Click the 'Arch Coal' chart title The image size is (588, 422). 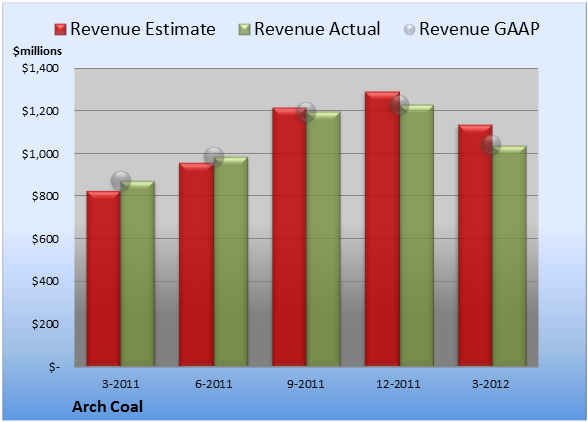[108, 407]
